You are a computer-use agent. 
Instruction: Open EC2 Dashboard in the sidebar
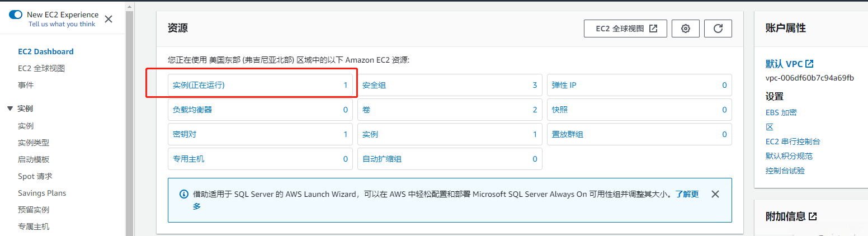(46, 51)
